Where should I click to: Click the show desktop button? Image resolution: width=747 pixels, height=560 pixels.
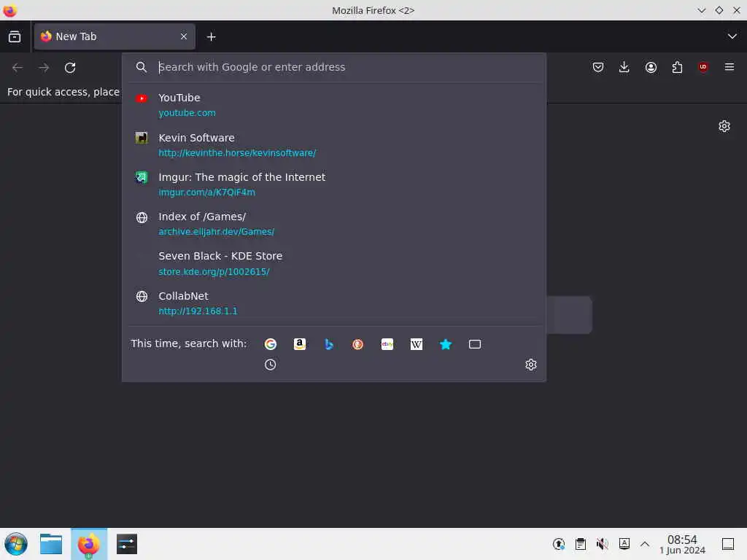tap(728, 544)
